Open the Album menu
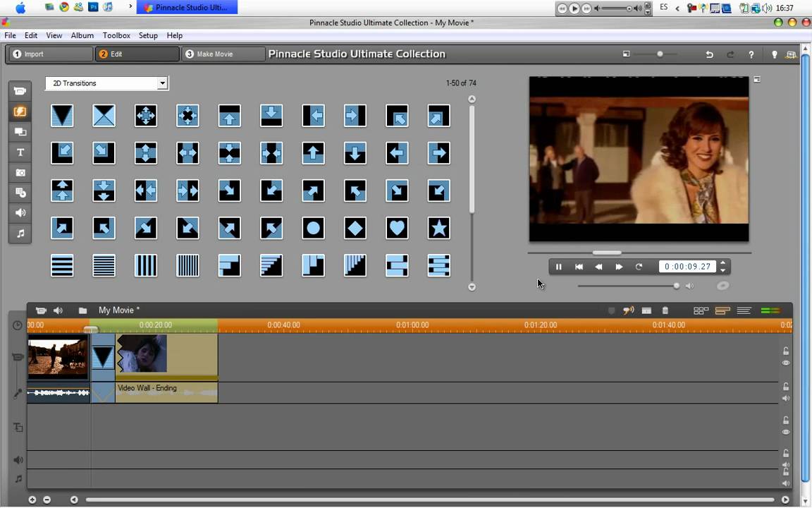Image resolution: width=812 pixels, height=508 pixels. [x=82, y=35]
